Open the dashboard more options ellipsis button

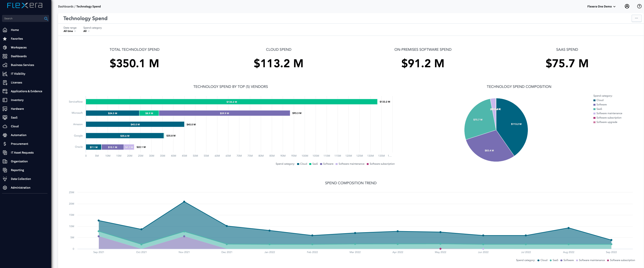pos(636,18)
